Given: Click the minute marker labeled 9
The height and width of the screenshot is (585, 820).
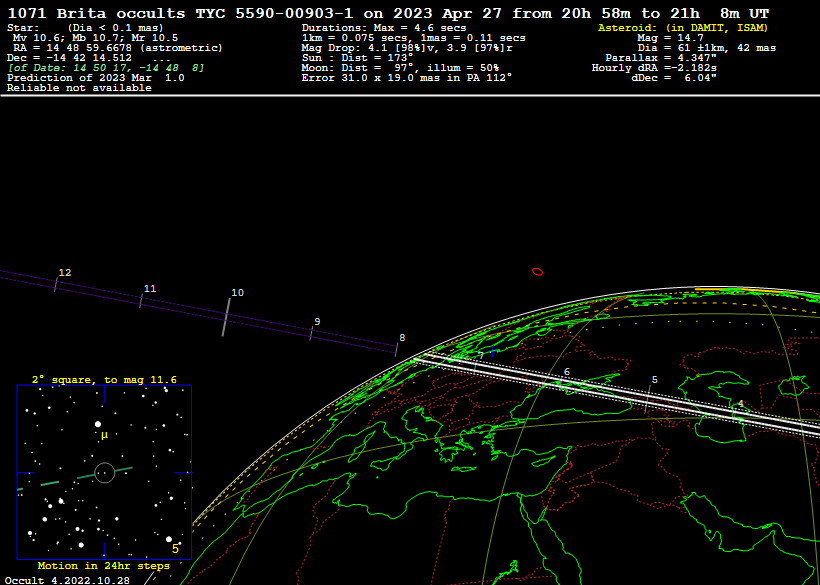Looking at the screenshot, I should click(311, 334).
